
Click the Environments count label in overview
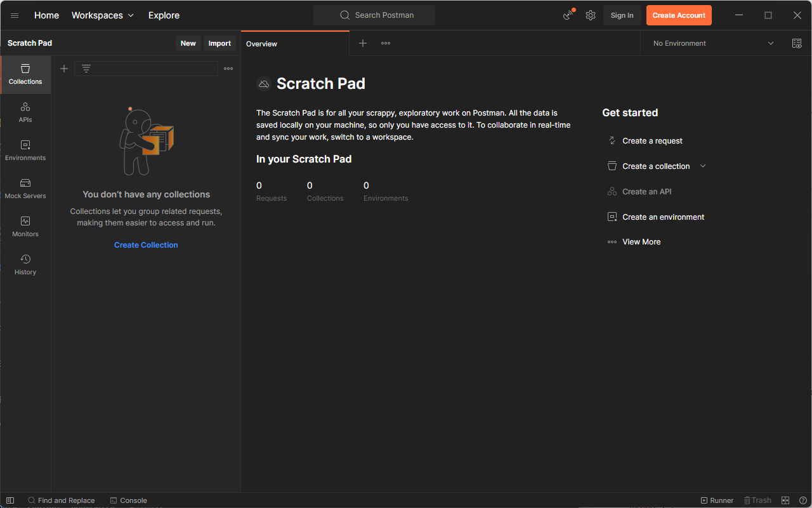[386, 198]
